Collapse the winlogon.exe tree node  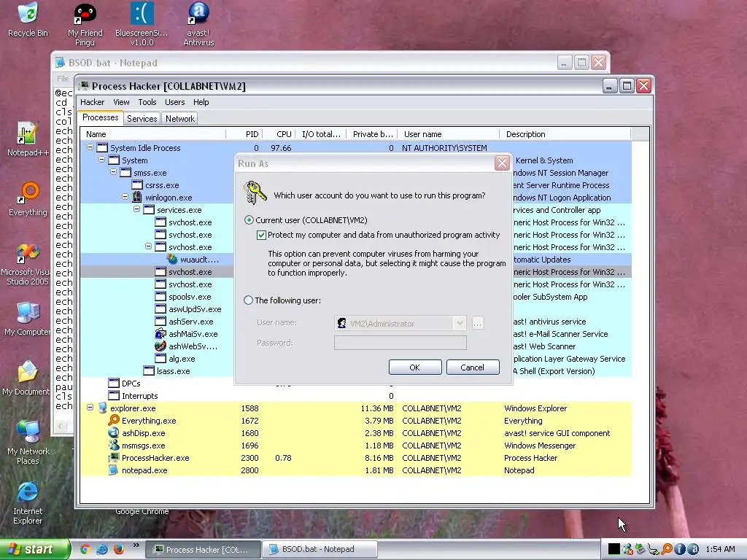tap(125, 197)
